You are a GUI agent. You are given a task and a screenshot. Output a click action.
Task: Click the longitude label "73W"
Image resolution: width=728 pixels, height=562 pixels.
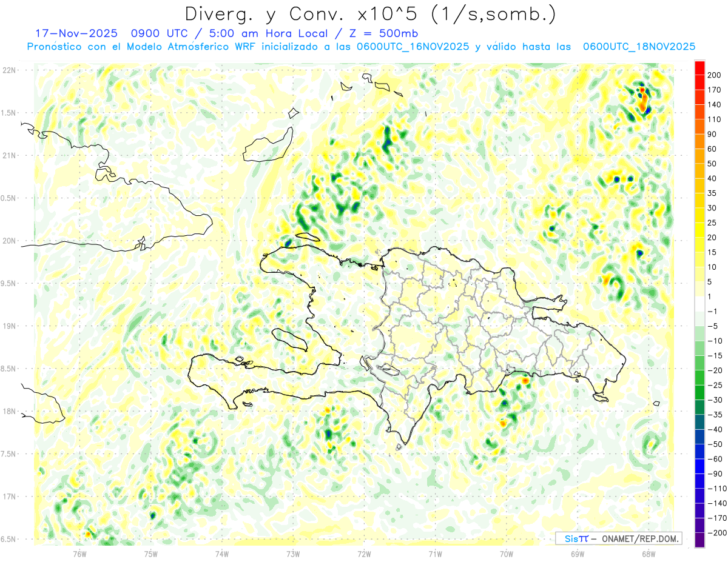(x=293, y=554)
